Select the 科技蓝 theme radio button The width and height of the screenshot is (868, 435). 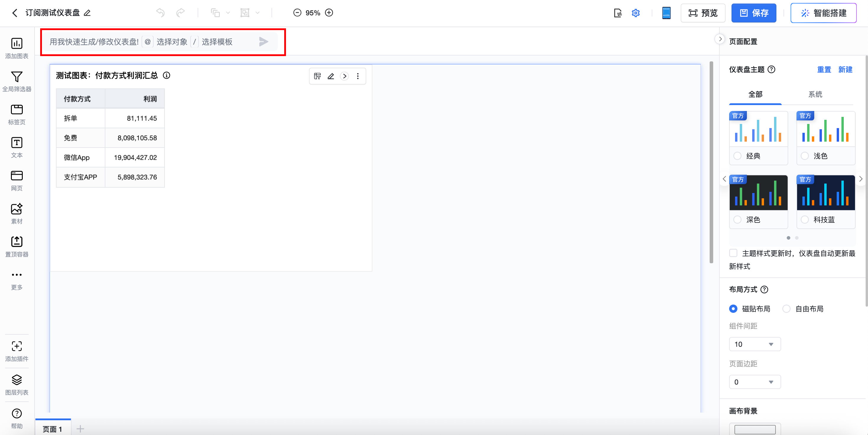[805, 220]
